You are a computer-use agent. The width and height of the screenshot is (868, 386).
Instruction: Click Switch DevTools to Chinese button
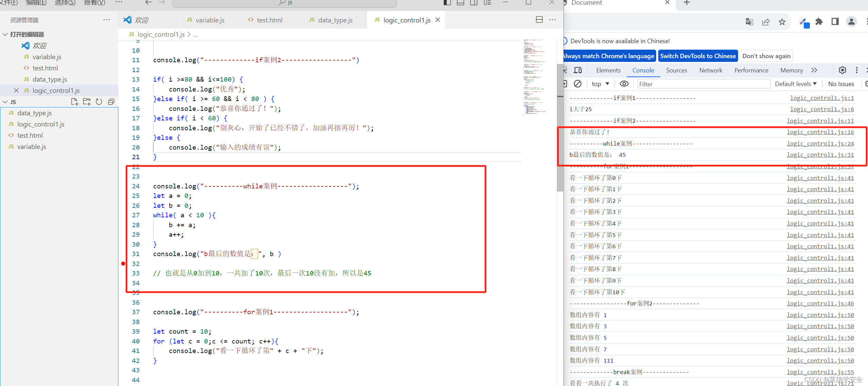pyautogui.click(x=698, y=56)
